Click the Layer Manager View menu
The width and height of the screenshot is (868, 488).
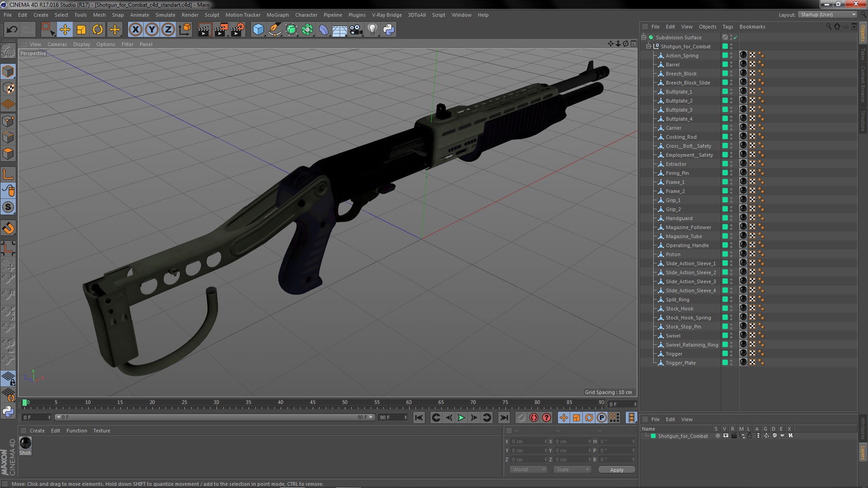point(687,420)
